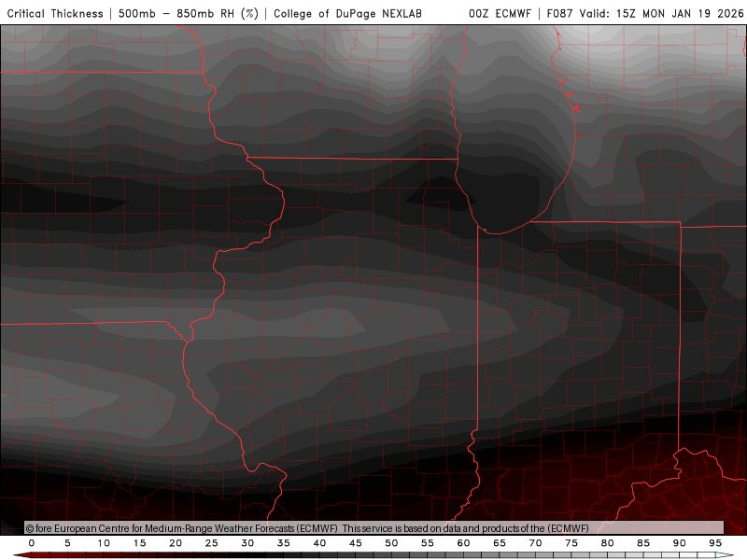This screenshot has height=560, width=747.
Task: Click the colorbar label "95"
Action: tap(715, 543)
